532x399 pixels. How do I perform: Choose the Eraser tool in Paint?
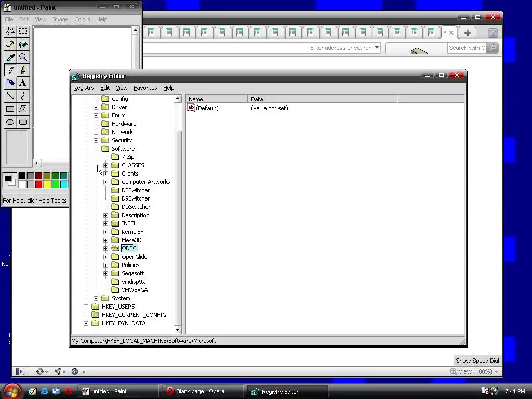coord(10,44)
